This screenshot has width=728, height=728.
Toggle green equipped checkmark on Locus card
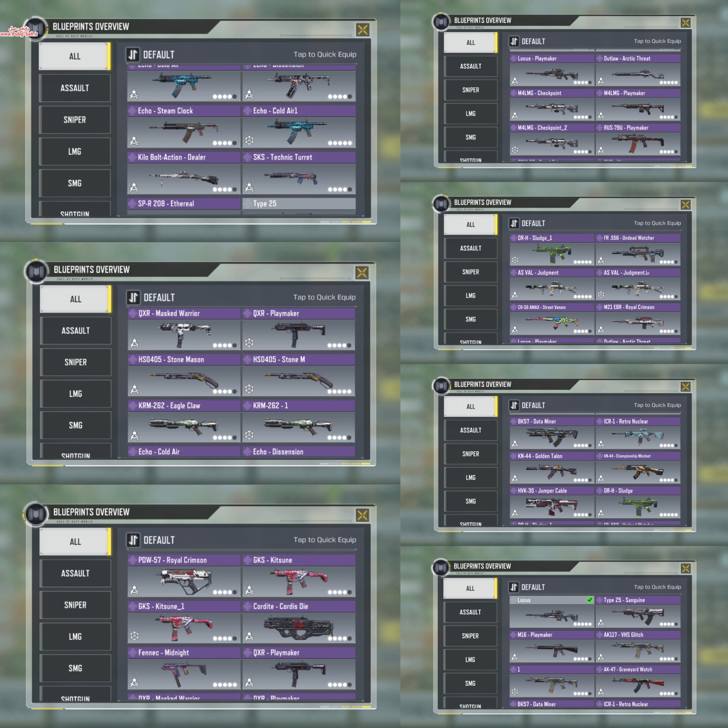tap(590, 600)
